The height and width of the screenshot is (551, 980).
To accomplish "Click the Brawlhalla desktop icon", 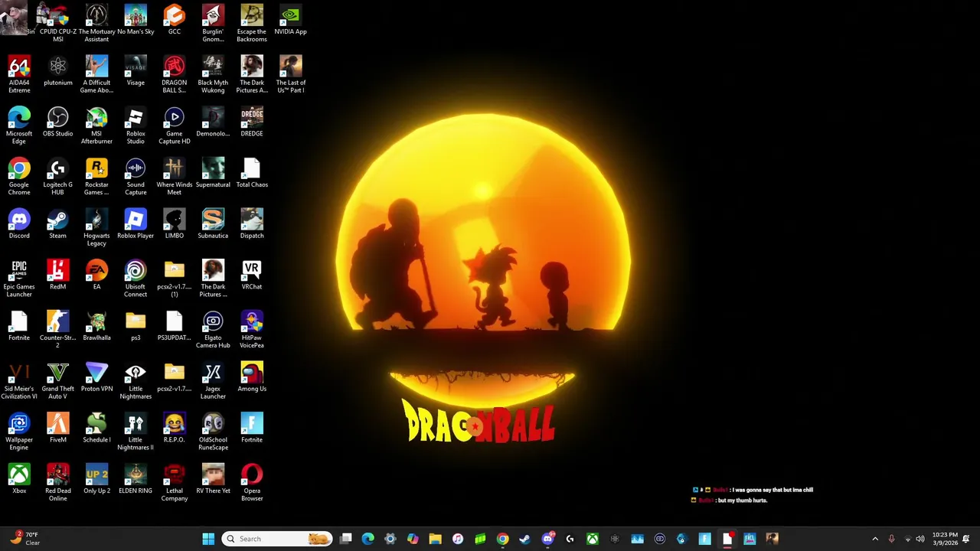I will pos(96,327).
